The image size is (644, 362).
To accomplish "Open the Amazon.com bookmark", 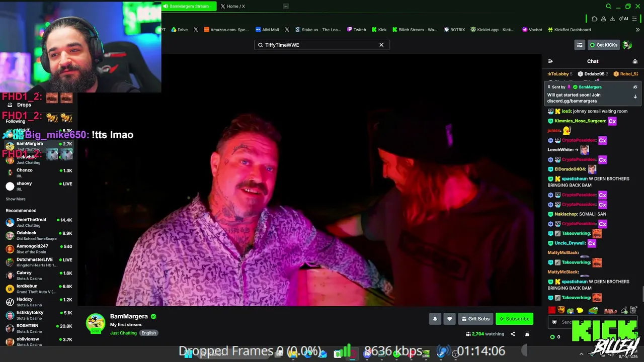I will click(226, 30).
